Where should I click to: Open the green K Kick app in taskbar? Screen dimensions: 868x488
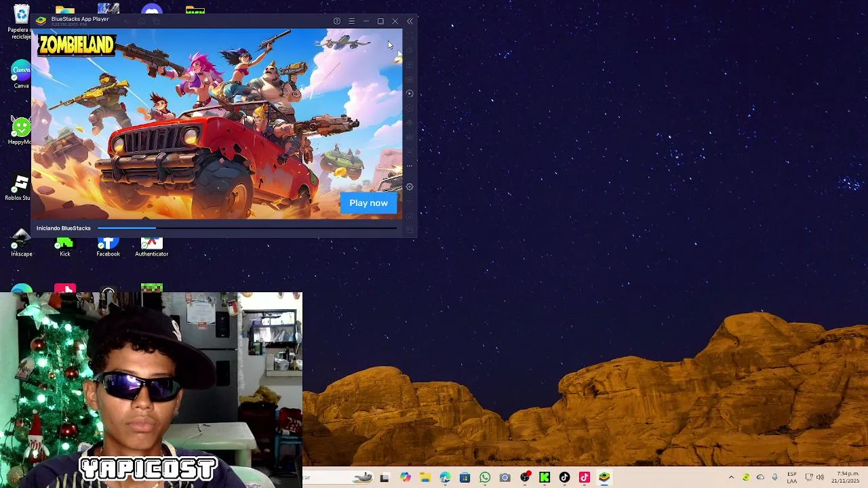[x=545, y=478]
